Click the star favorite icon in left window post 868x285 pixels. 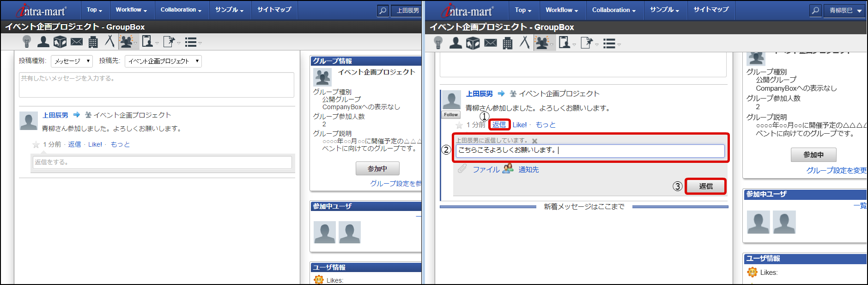[x=36, y=145]
